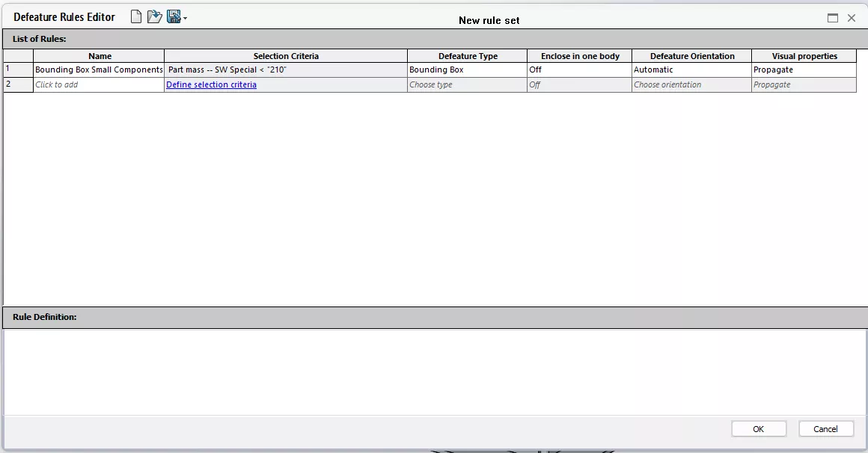The height and width of the screenshot is (453, 868).
Task: Create a new rule set
Action: [136, 16]
